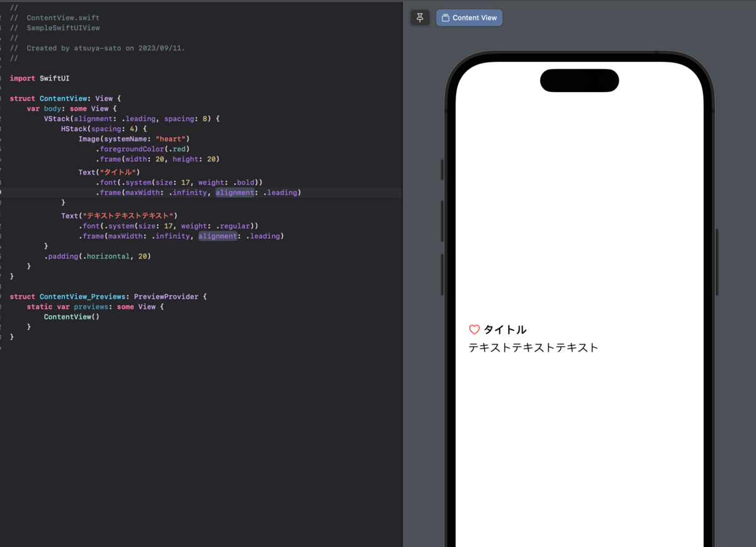Select テキストテキストテキスト label in the preview
This screenshot has height=547, width=756.
point(534,347)
